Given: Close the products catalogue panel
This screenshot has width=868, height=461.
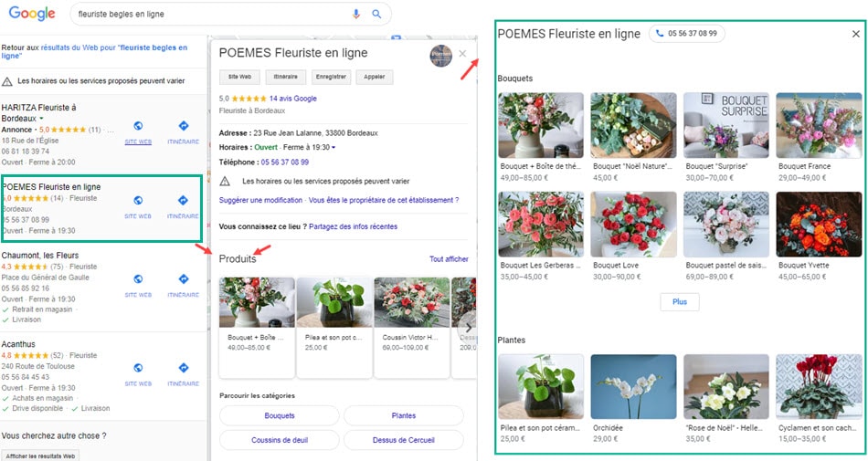Looking at the screenshot, I should (x=856, y=35).
